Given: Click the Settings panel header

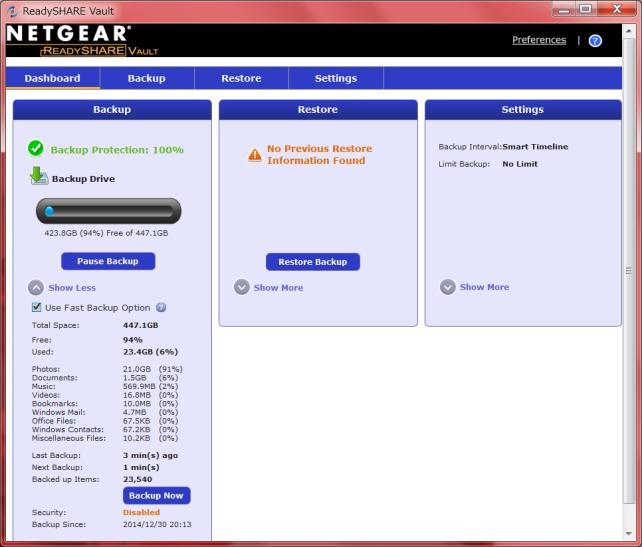Looking at the screenshot, I should [523, 110].
